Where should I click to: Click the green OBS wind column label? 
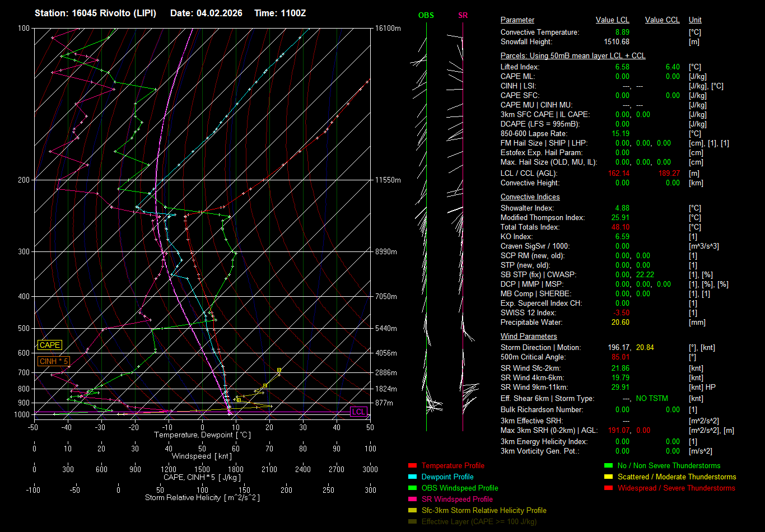tap(426, 16)
